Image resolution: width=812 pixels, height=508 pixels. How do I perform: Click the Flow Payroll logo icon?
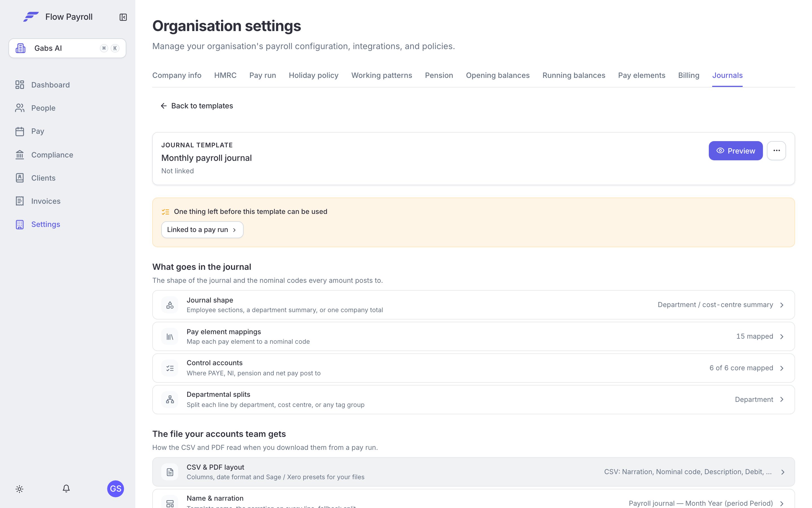(x=31, y=17)
